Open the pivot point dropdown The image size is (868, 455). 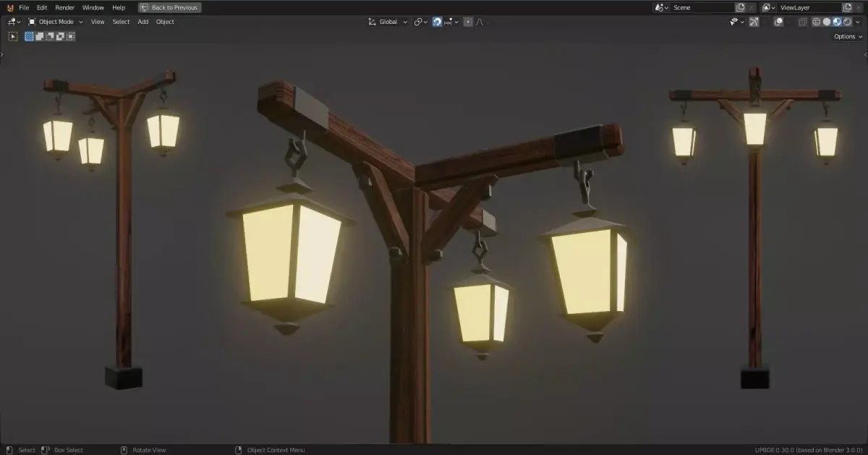[420, 22]
